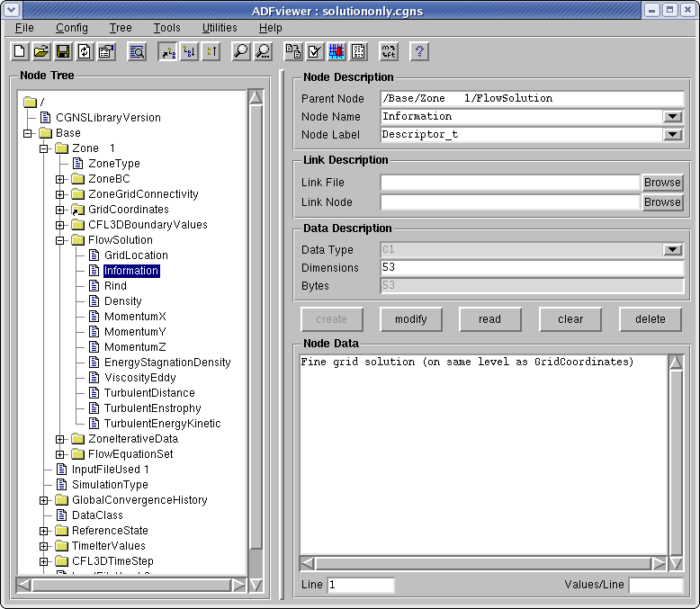
Task: Select the MomentumX node
Action: [x=135, y=317]
